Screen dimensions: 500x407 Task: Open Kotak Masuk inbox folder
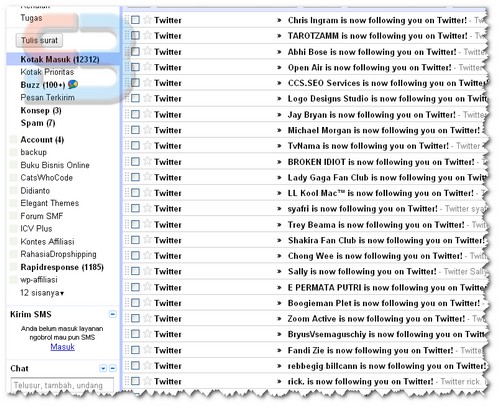point(60,59)
